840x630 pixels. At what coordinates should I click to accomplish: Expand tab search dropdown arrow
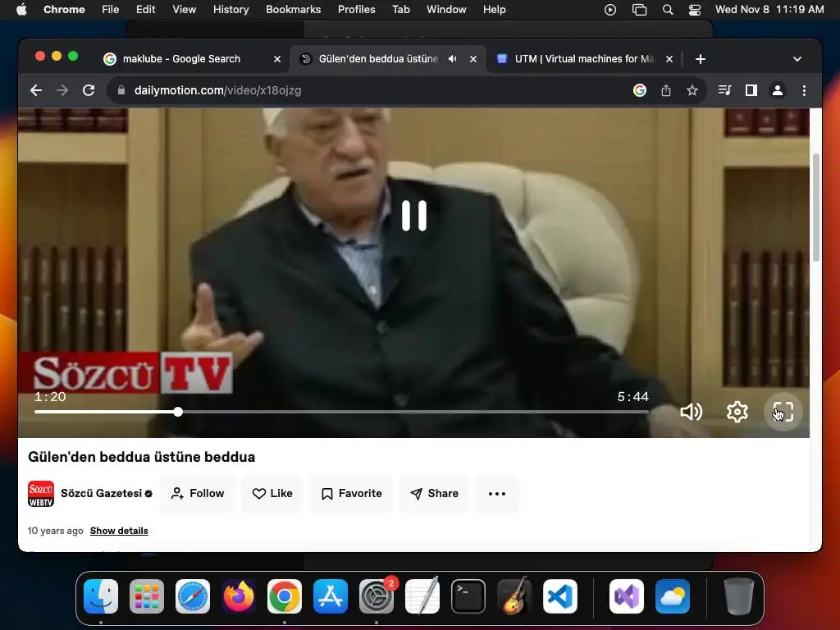point(797,59)
